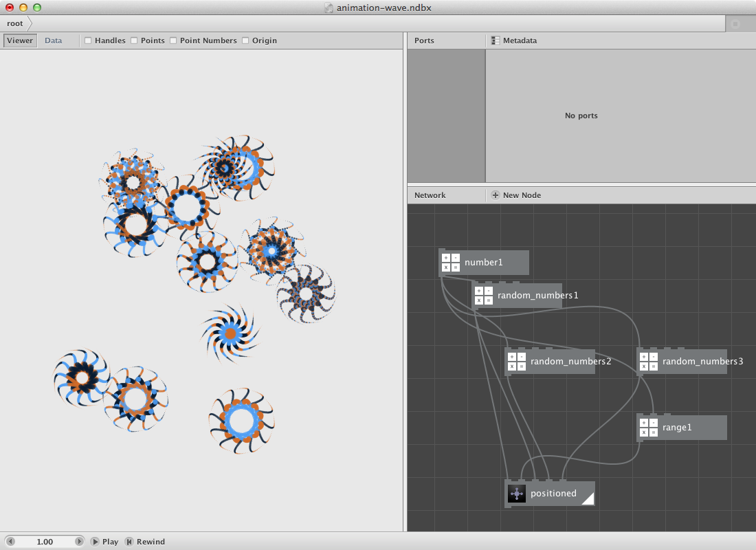Enable the Handles checkbox
756x550 pixels.
(x=88, y=41)
